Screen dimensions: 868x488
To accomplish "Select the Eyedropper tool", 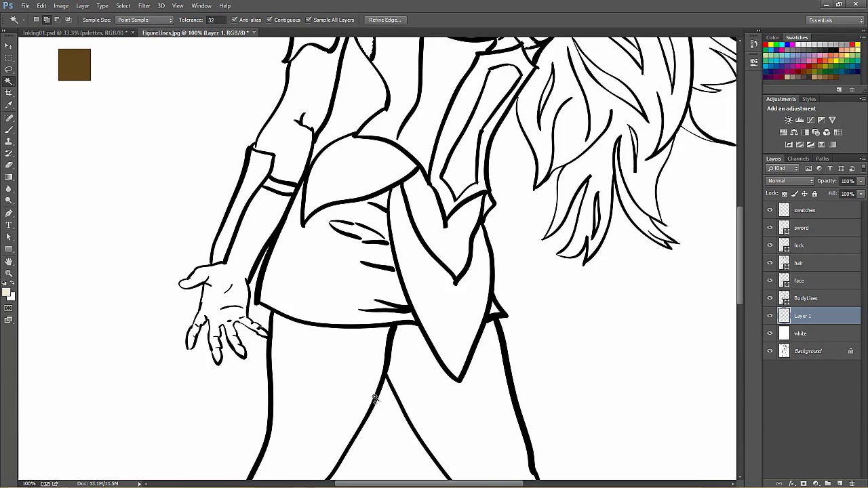I will click(x=9, y=105).
